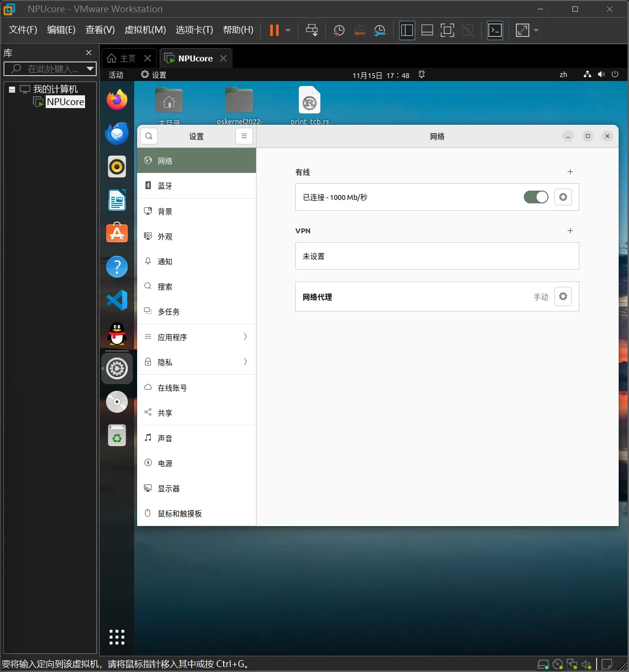Open wired connection gear settings
Image resolution: width=629 pixels, height=672 pixels.
tap(563, 197)
